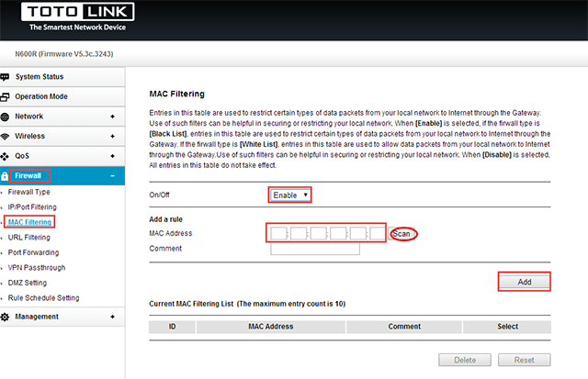Click the MAC Filtering page heading

click(177, 94)
